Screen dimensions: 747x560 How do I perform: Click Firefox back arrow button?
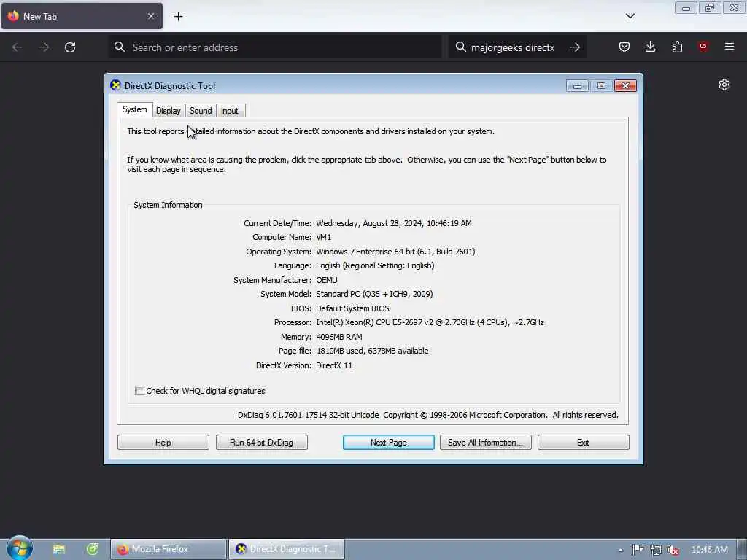18,47
